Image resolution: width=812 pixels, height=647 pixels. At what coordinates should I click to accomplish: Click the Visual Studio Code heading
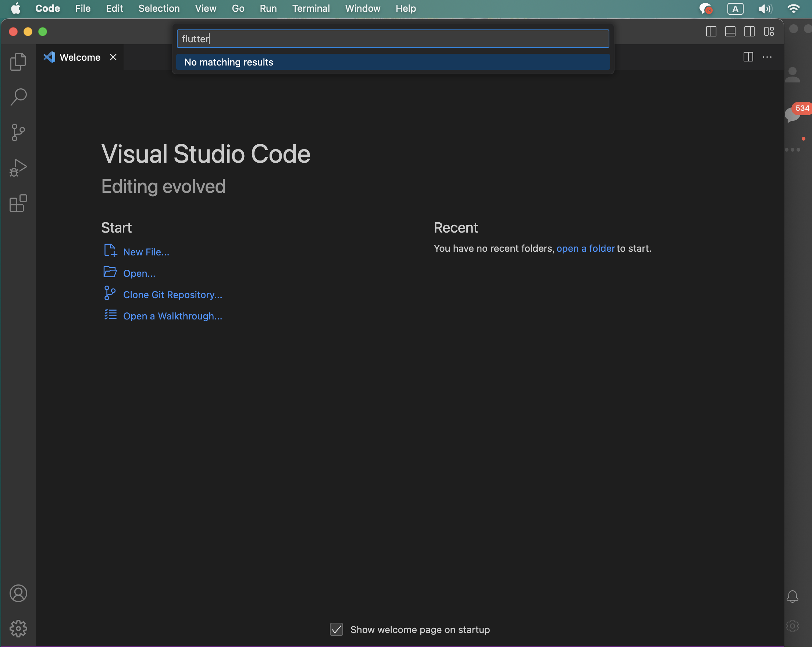coord(206,154)
